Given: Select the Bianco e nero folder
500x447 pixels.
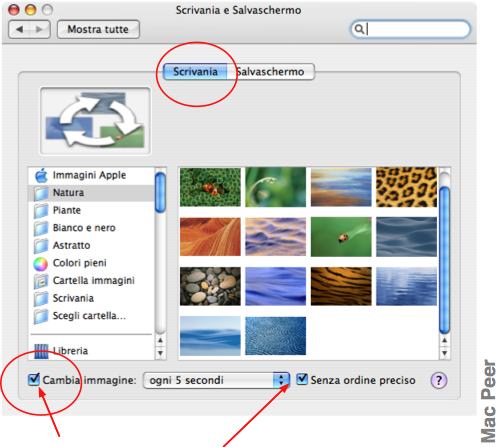Looking at the screenshot, I should [84, 228].
